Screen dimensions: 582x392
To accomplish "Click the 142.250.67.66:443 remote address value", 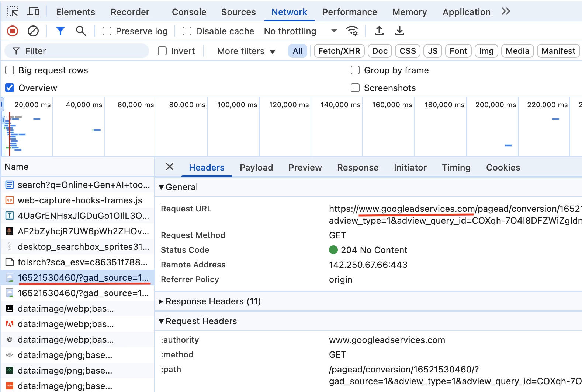I will coord(368,265).
